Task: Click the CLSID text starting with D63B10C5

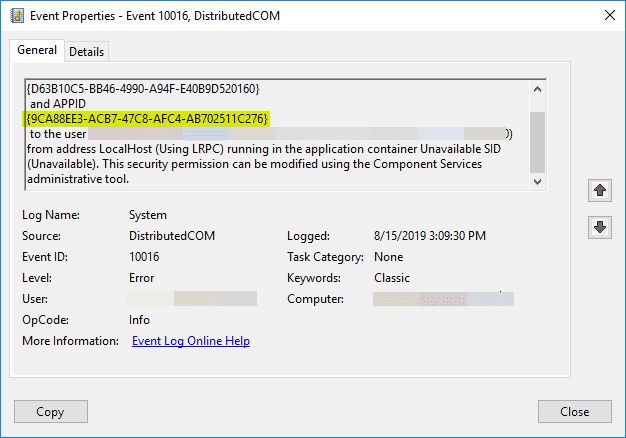Action: pyautogui.click(x=143, y=89)
